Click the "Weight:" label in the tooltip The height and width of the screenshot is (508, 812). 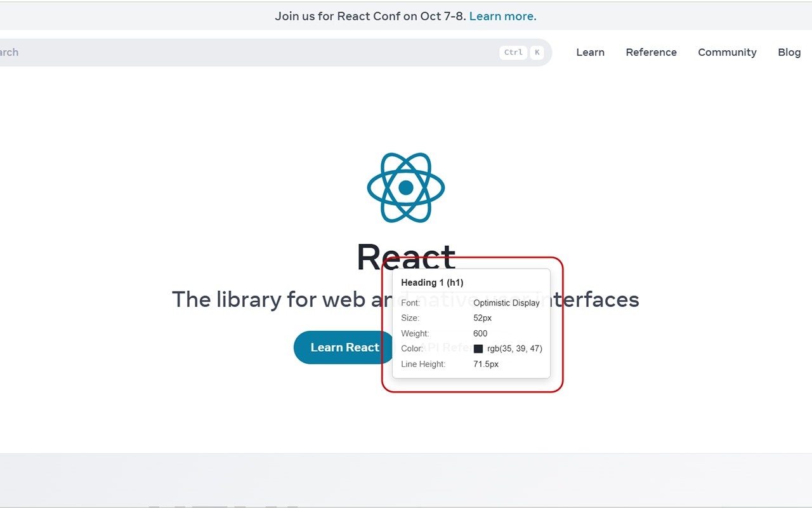coord(415,333)
